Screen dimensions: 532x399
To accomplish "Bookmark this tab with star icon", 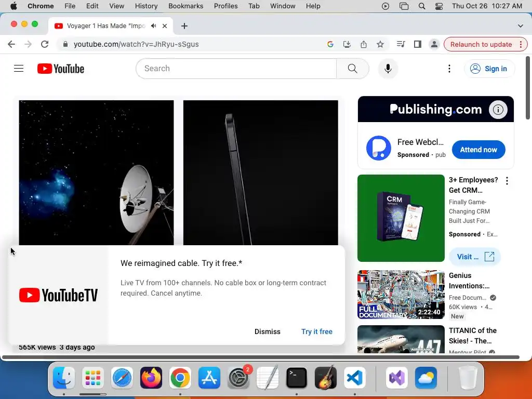I will click(x=380, y=44).
